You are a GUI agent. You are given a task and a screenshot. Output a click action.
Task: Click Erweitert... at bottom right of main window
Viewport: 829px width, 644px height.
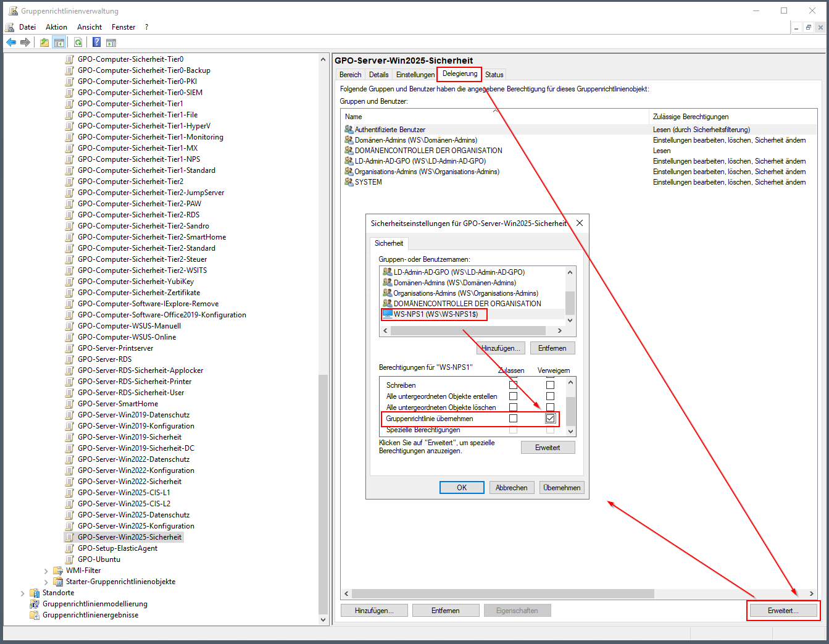coord(783,611)
